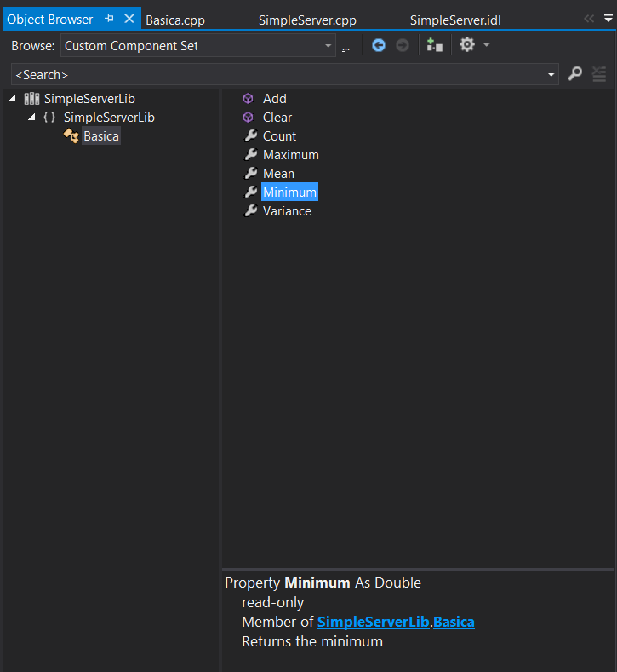Follow the SimpleServerLib link in description
The height and width of the screenshot is (672, 617).
pos(374,622)
